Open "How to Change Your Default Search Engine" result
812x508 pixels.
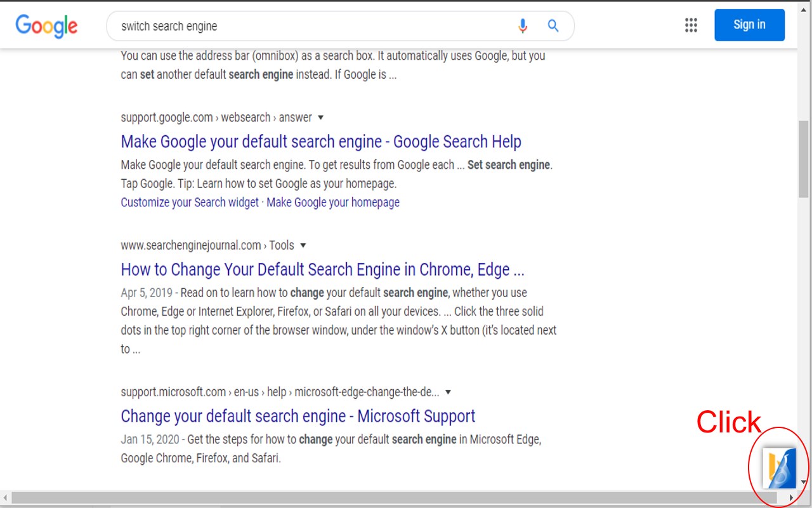(322, 269)
